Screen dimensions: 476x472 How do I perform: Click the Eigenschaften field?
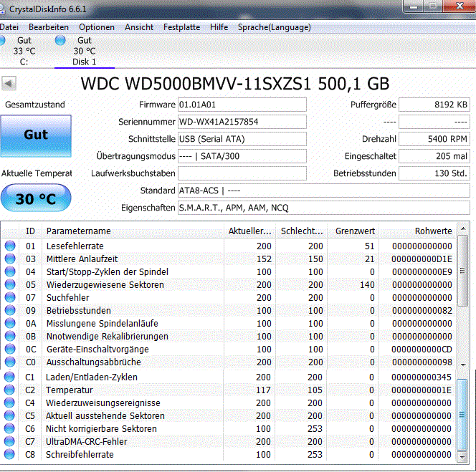(324, 208)
